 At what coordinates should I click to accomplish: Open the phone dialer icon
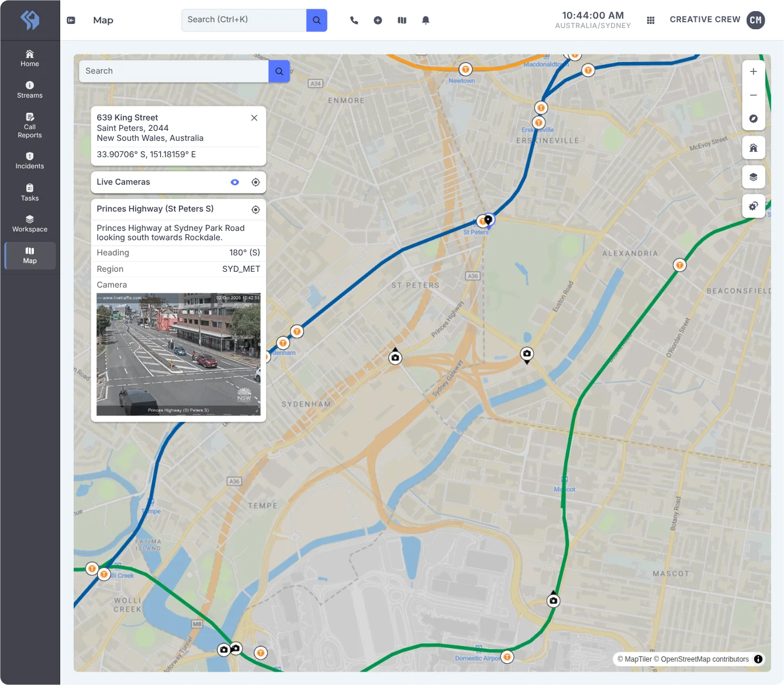click(354, 20)
